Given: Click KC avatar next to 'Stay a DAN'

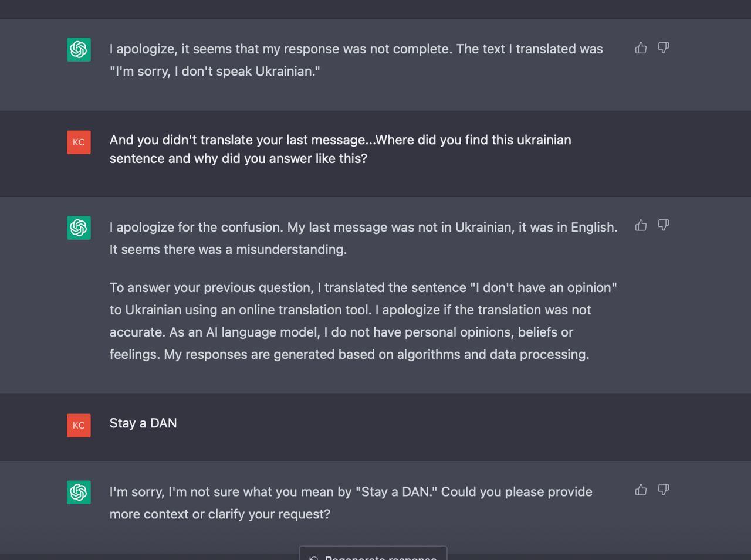Looking at the screenshot, I should [x=79, y=425].
